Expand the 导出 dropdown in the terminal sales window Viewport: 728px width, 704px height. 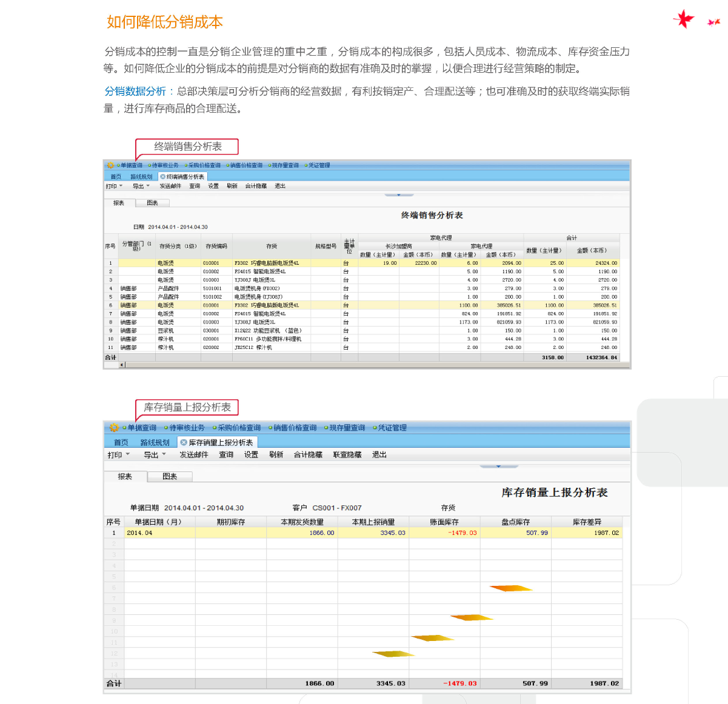pos(141,186)
